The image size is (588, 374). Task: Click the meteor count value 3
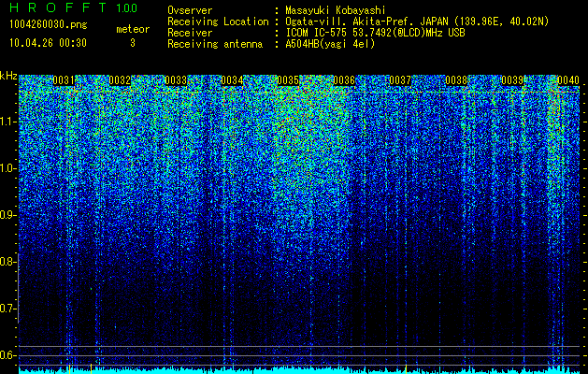pos(133,43)
